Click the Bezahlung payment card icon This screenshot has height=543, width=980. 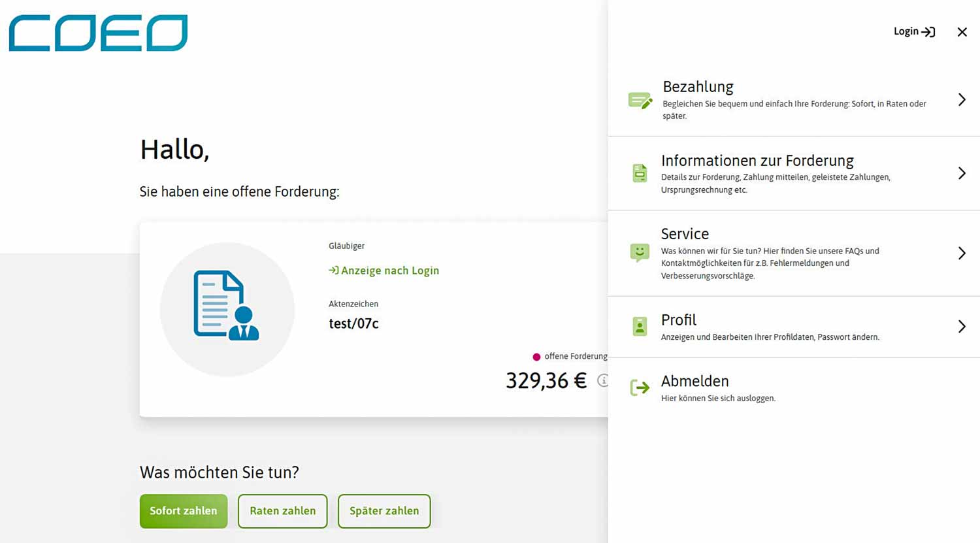click(640, 100)
